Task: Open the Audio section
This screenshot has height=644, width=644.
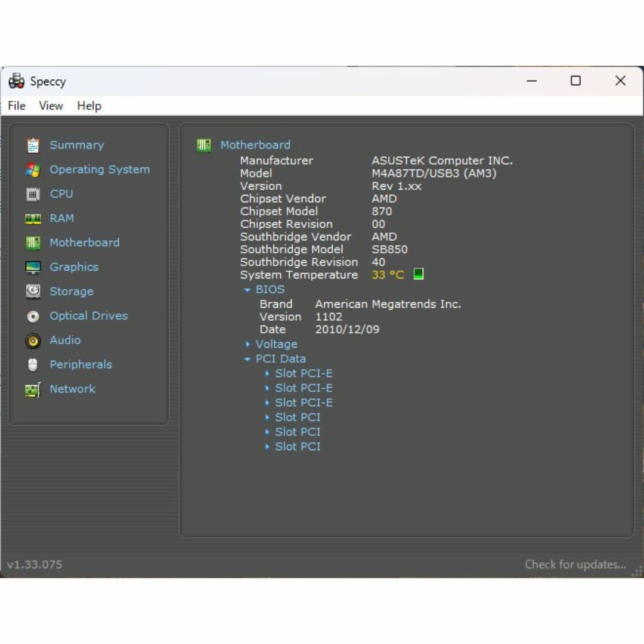Action: click(x=66, y=340)
